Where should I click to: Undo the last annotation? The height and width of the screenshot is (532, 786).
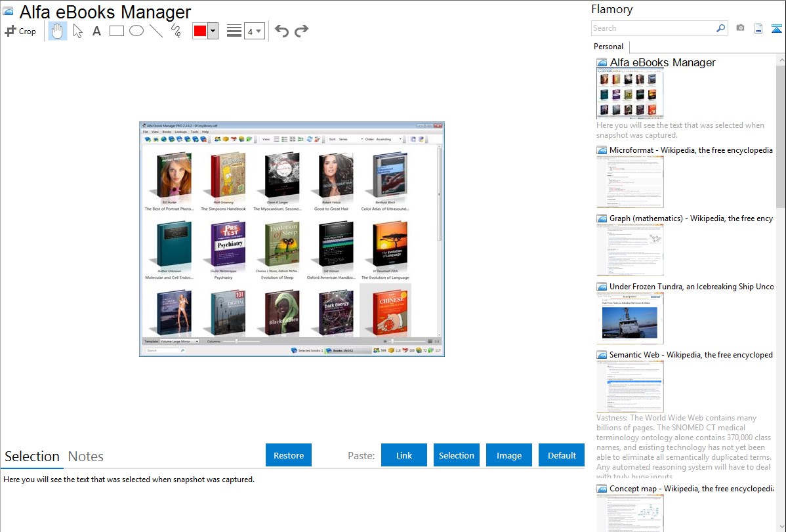click(281, 31)
